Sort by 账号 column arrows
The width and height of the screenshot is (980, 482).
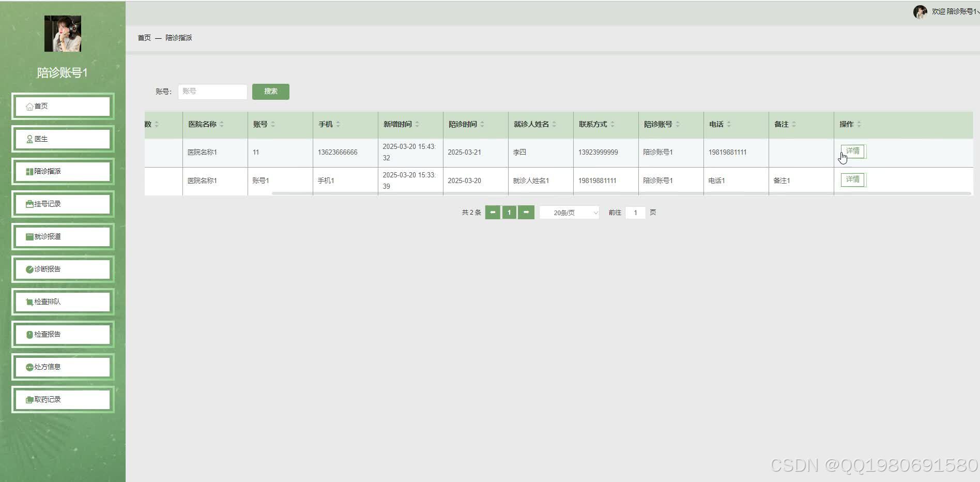(273, 124)
